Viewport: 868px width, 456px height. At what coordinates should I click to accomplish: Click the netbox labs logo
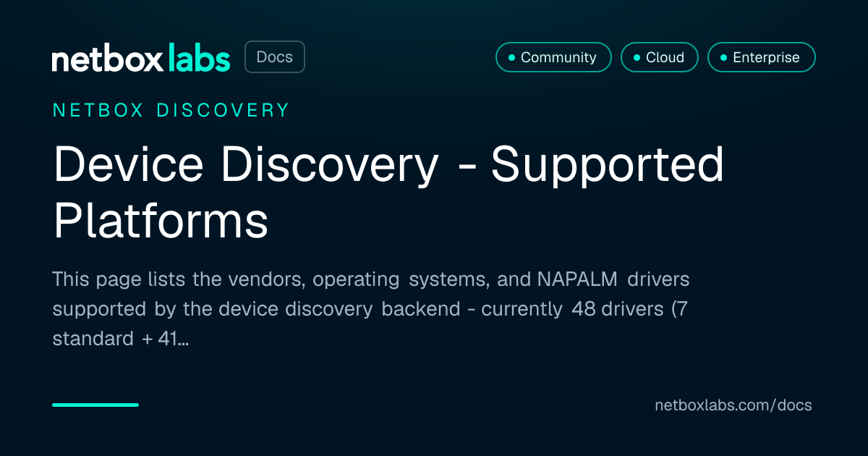(141, 58)
